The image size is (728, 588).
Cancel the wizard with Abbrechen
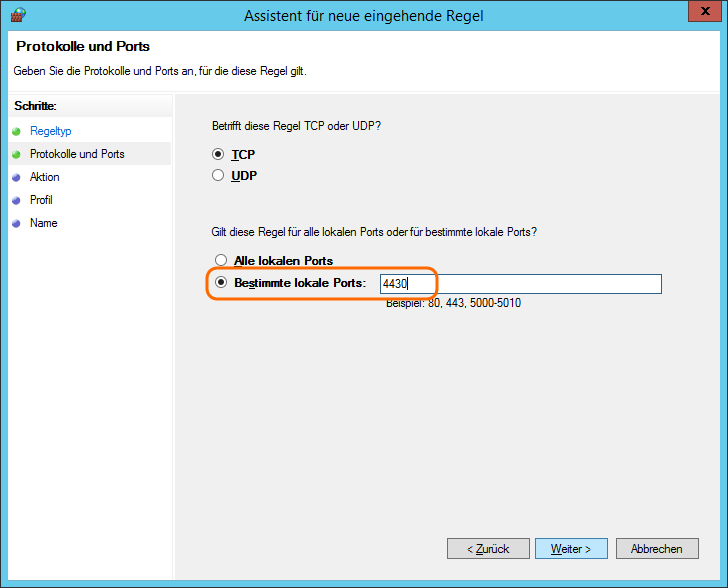click(657, 549)
